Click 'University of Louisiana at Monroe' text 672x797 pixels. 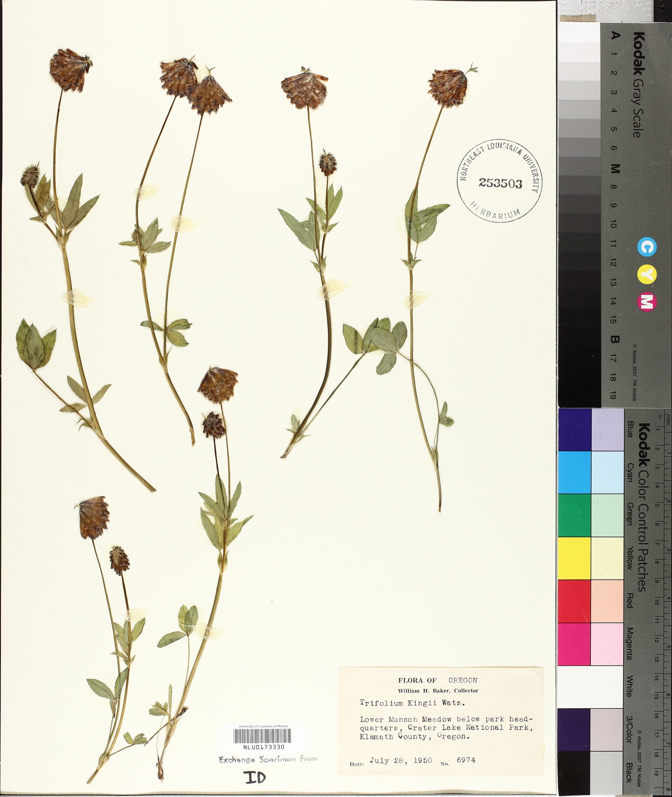(x=264, y=726)
